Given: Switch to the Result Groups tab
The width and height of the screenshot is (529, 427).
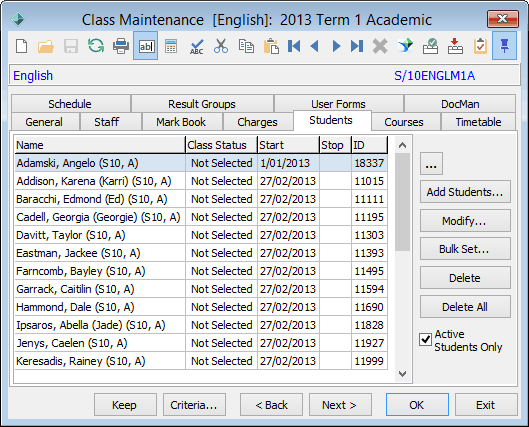Looking at the screenshot, I should click(202, 104).
